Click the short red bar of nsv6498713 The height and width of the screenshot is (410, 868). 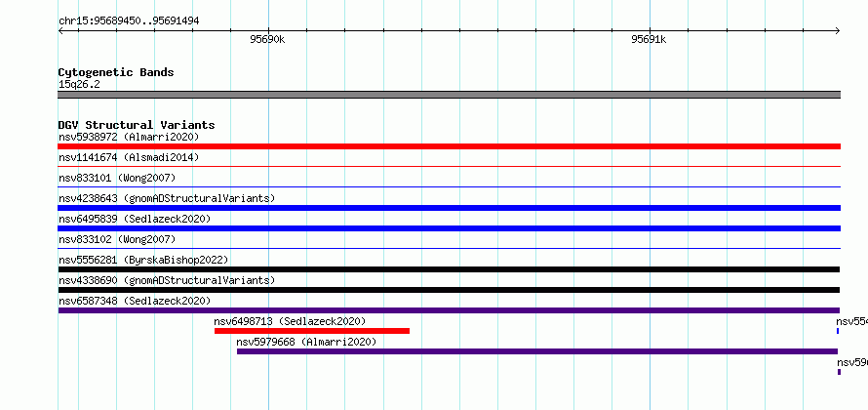(x=312, y=331)
